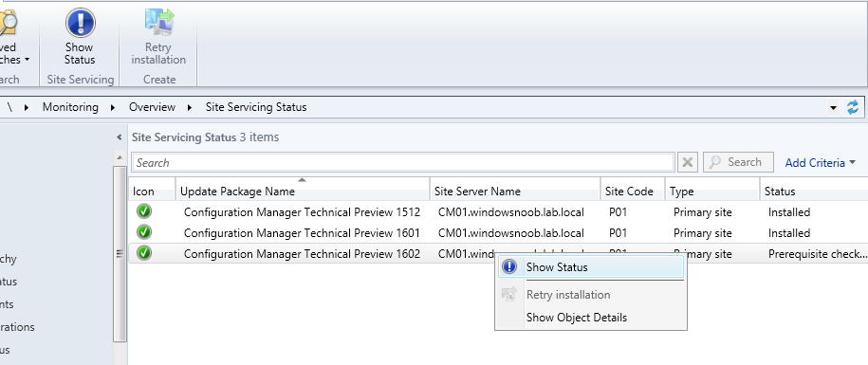868x365 pixels.
Task: Open the breadcrumb bar history dropdown arrow
Action: [834, 108]
